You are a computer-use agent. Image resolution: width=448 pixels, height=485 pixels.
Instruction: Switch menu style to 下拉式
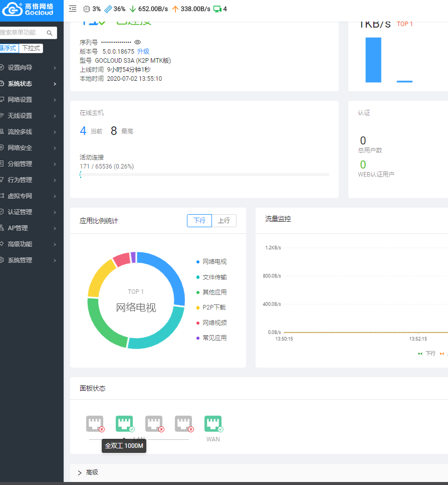(31, 49)
